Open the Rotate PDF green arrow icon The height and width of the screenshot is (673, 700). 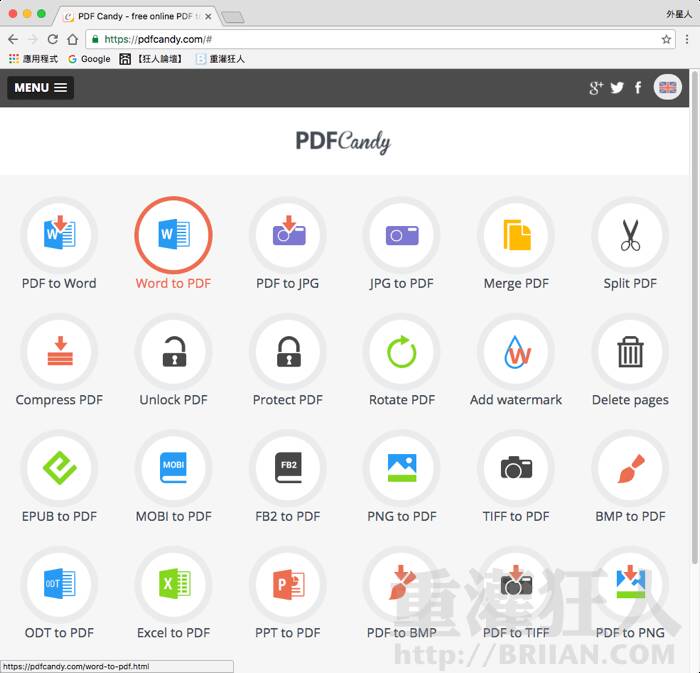point(402,352)
